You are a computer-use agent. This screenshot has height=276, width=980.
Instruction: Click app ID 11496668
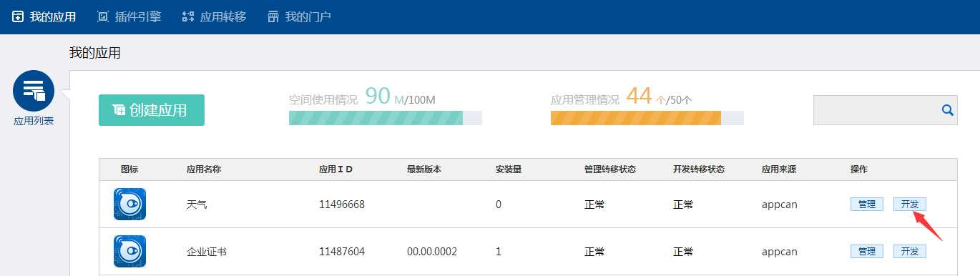coord(342,204)
